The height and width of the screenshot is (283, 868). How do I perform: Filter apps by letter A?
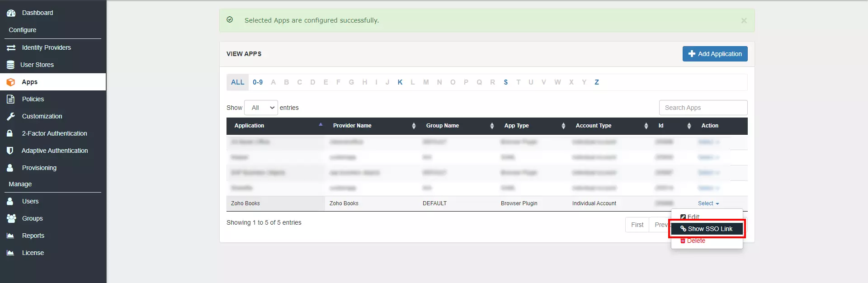(x=273, y=82)
